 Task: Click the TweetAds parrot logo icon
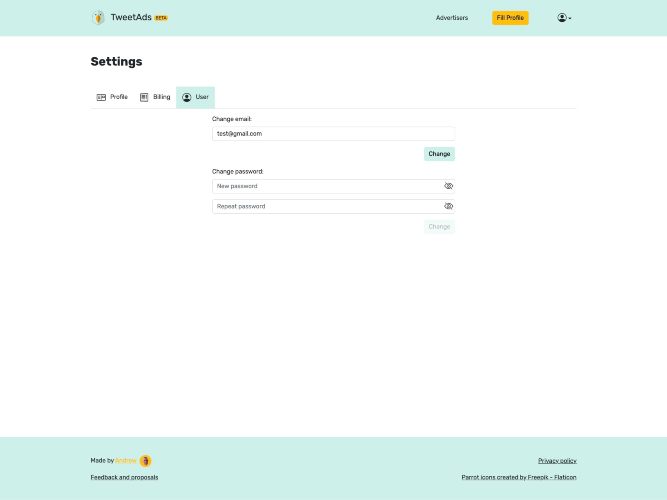pyautogui.click(x=98, y=18)
